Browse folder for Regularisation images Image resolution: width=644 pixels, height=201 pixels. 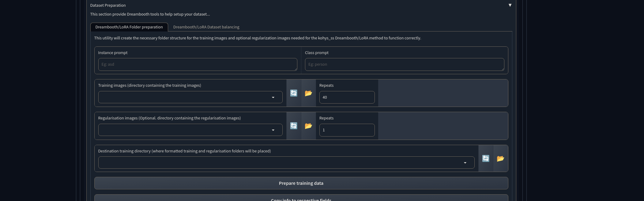tap(308, 126)
